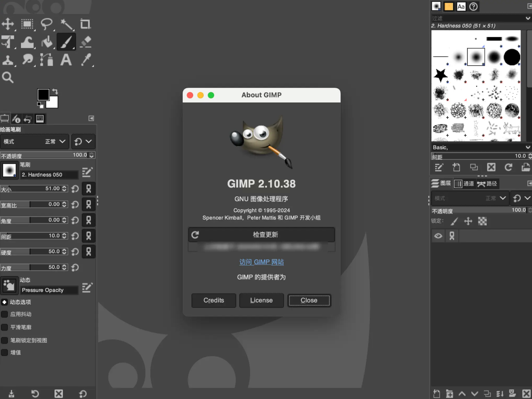Edit the Pressure Opacity dynamics
This screenshot has width=532, height=399.
pyautogui.click(x=87, y=287)
